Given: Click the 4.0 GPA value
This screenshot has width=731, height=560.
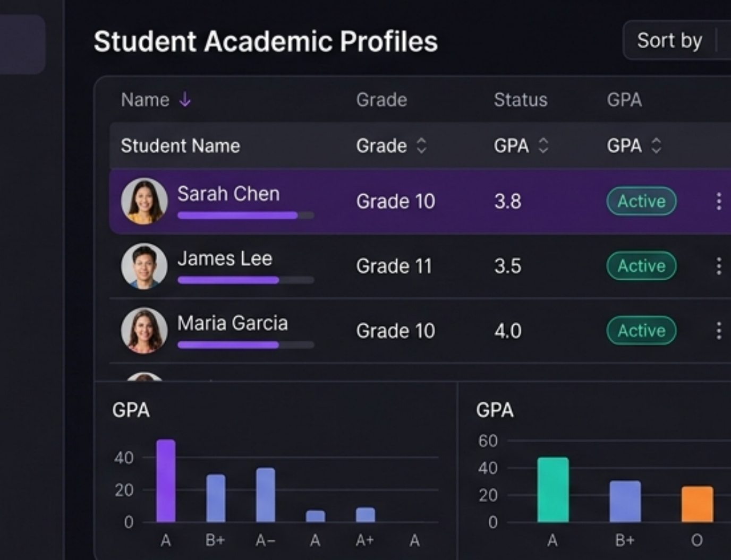Looking at the screenshot, I should coord(507,331).
